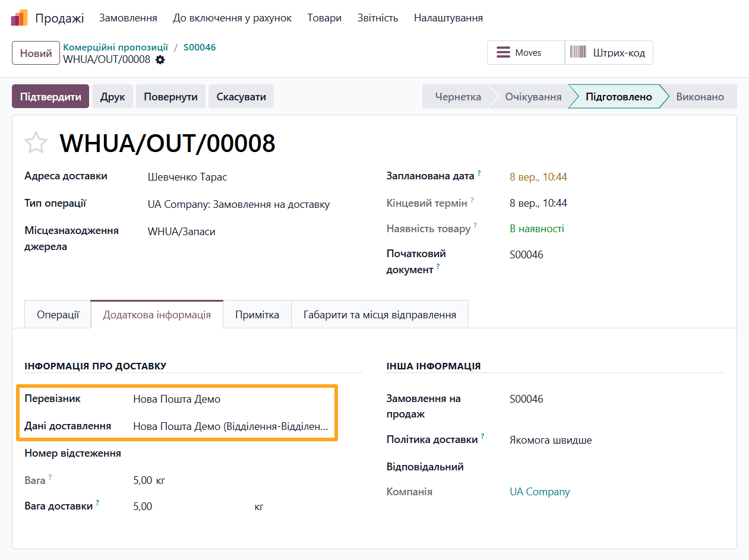Viewport: 749px width, 560px height.
Task: Click ІНФОРМАЦІЯ ПРО ДОСТАВКУ section heading
Action: click(95, 366)
